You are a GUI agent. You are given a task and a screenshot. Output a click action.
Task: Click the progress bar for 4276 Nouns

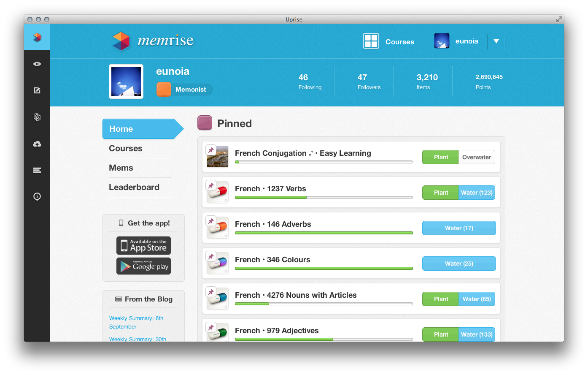coord(324,304)
